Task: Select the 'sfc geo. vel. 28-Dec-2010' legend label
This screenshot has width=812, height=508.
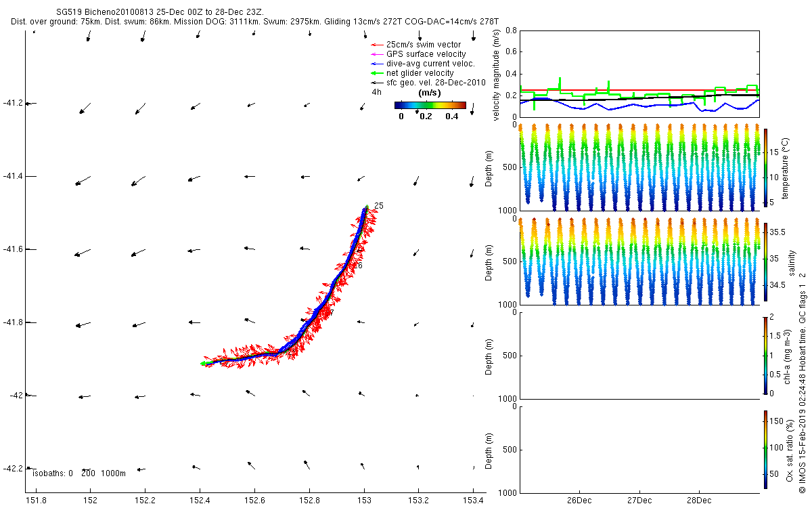Action: click(436, 82)
